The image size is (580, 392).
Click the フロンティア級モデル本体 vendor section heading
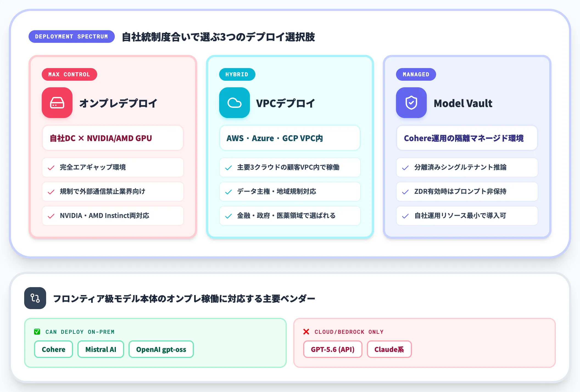(184, 298)
